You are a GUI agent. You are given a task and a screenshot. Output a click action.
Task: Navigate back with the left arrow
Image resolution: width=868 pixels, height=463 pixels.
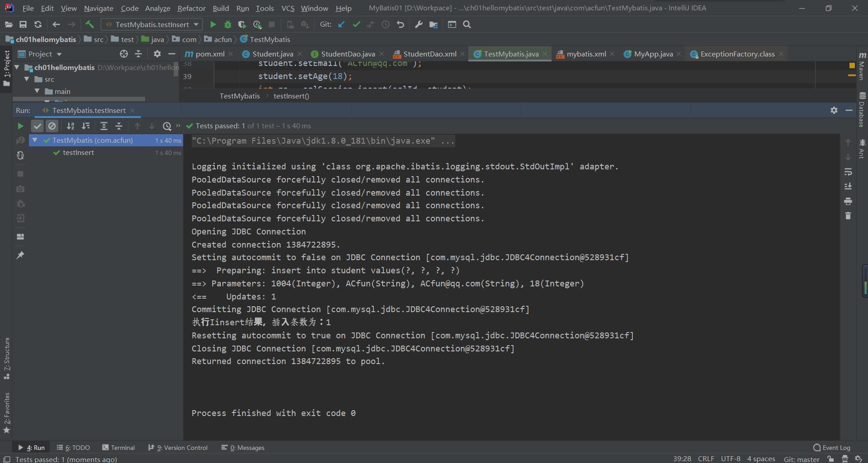(x=56, y=24)
